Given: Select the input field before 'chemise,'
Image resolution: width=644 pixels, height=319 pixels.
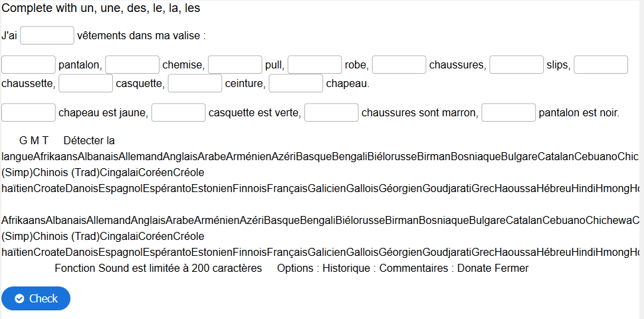Looking at the screenshot, I should coord(132,64).
